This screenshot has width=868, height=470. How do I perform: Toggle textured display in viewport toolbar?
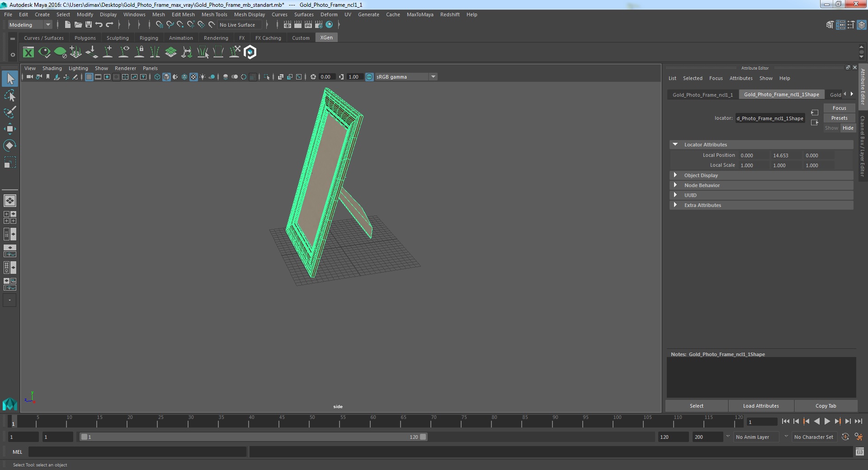(x=193, y=77)
